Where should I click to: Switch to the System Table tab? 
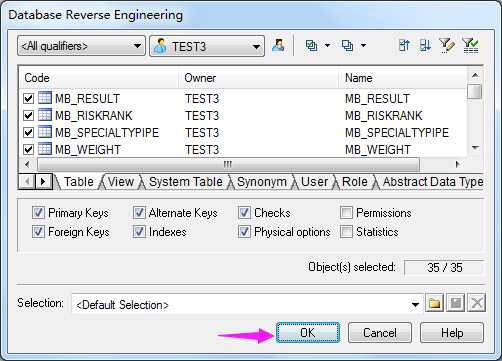(x=185, y=182)
